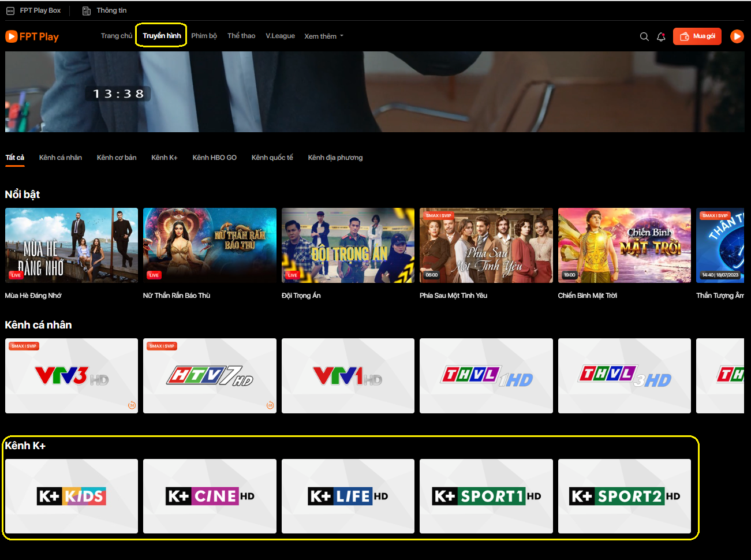Click the orange user play avatar icon
This screenshot has width=751, height=560.
pyautogui.click(x=737, y=36)
